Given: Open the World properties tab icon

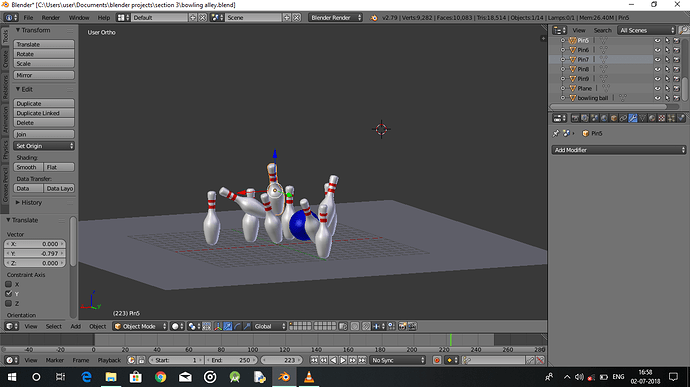Looking at the screenshot, I should click(604, 118).
